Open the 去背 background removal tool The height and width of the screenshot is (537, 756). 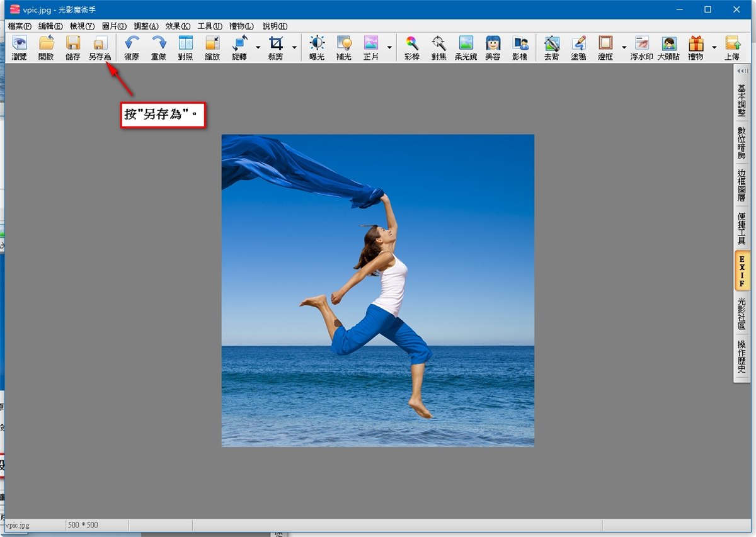click(x=552, y=47)
